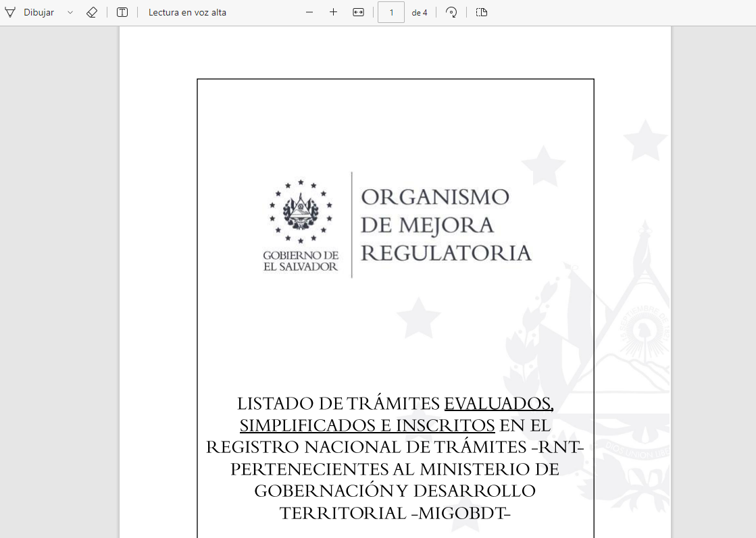Activate the add text box tool
Viewport: 756px width, 538px height.
pyautogui.click(x=122, y=13)
